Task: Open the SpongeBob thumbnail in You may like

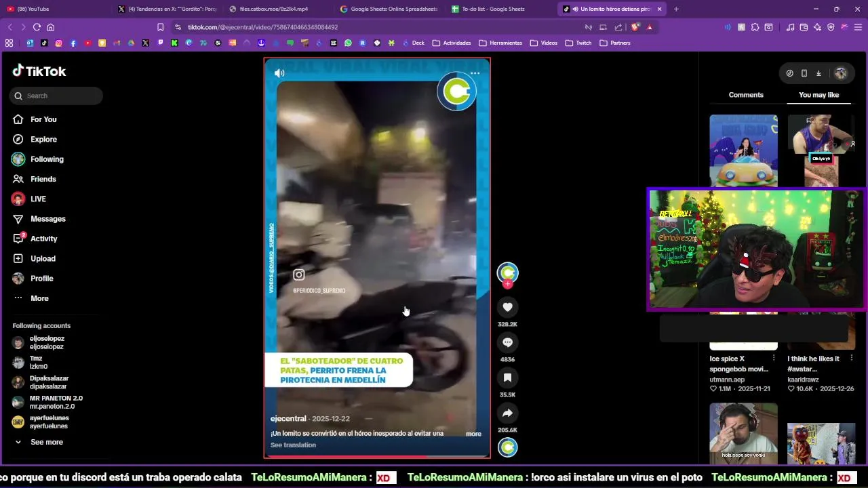Action: [743, 150]
